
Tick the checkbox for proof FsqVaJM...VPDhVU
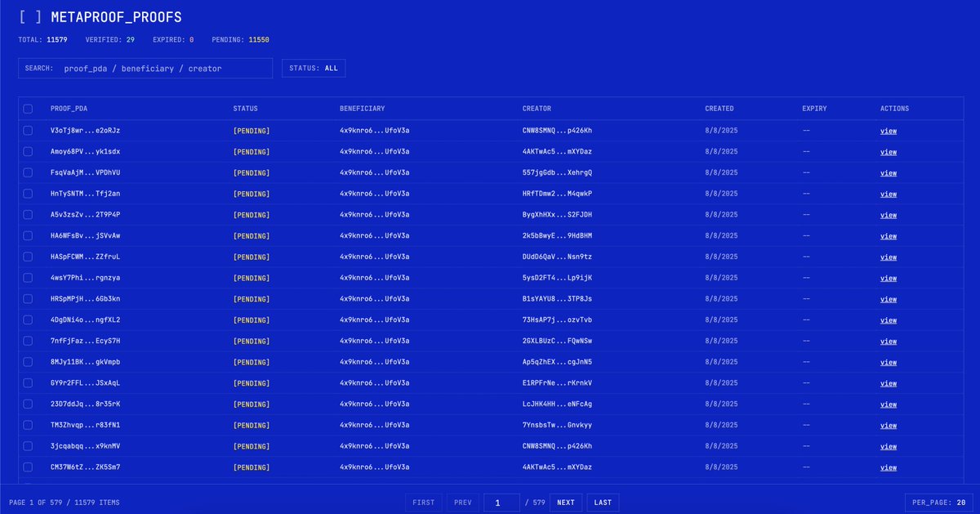(27, 172)
